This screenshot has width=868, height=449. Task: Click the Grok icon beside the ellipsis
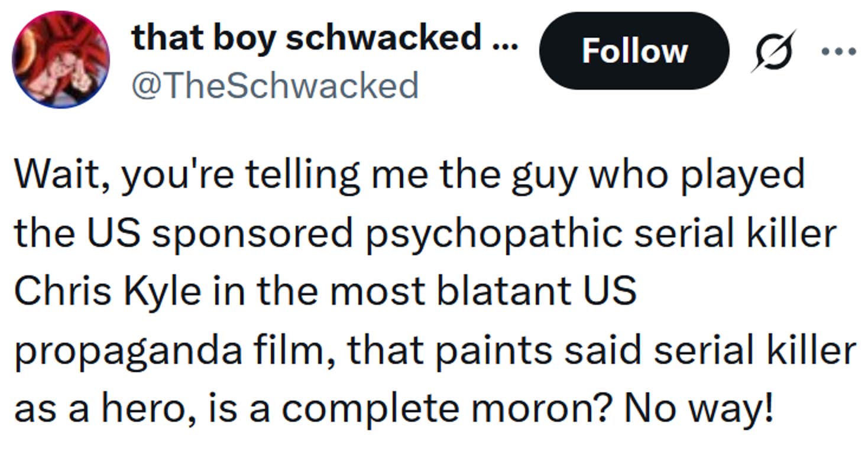(x=775, y=50)
